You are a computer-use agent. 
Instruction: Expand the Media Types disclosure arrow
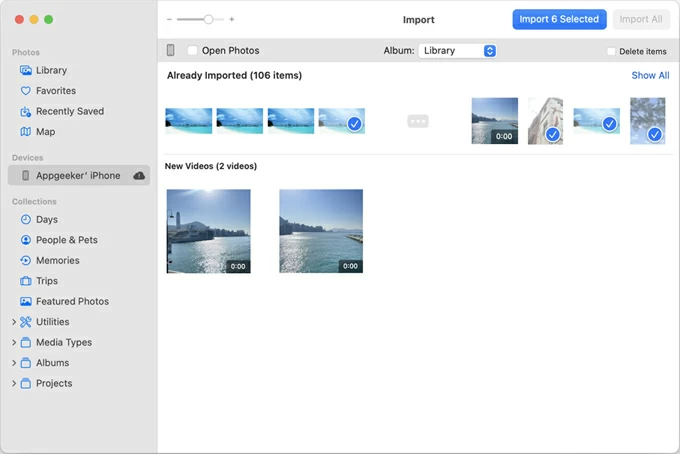(x=14, y=342)
